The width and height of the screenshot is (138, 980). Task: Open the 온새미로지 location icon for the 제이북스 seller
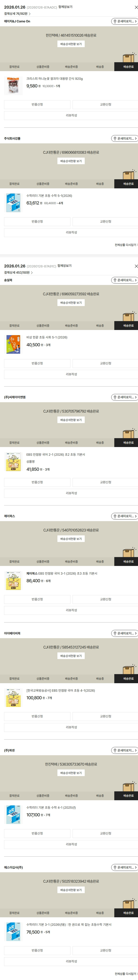coord(114,516)
